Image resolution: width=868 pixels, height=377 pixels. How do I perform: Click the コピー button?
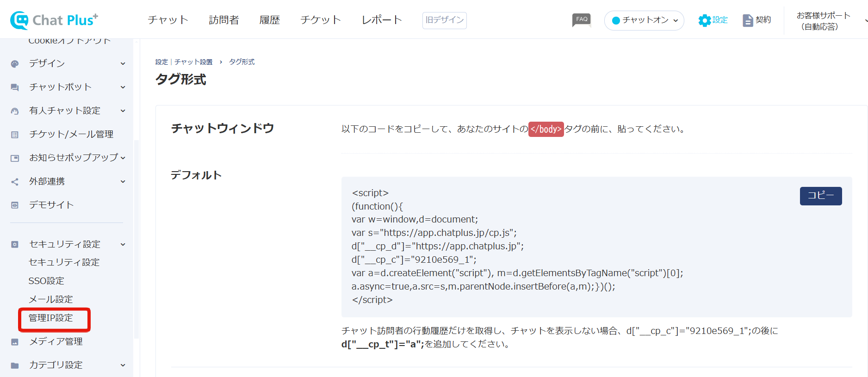tap(821, 196)
